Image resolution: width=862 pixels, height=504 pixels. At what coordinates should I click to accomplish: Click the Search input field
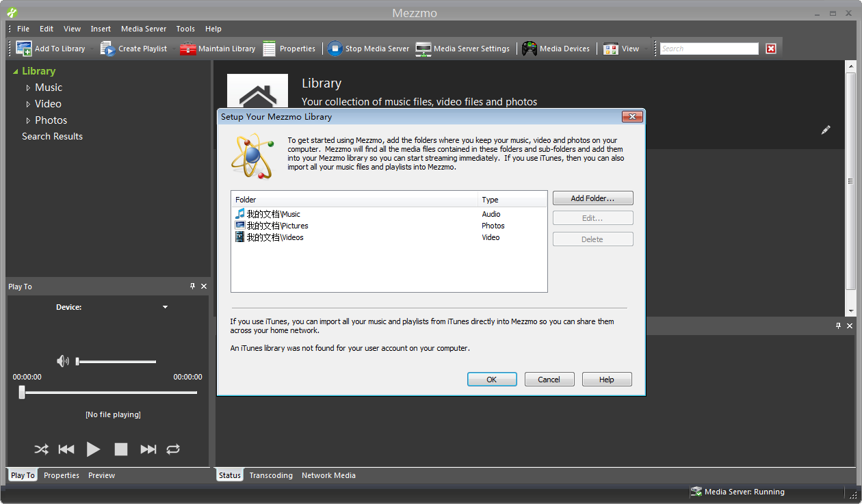(709, 49)
